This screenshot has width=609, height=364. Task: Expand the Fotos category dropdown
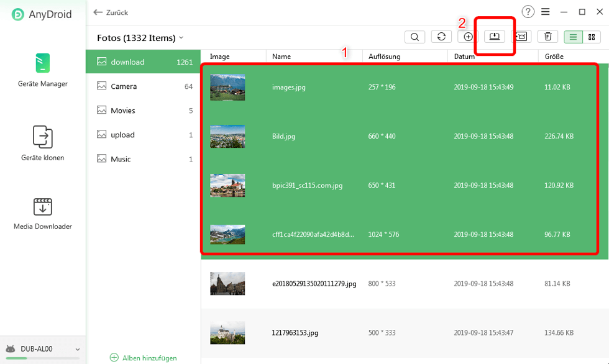click(x=181, y=38)
